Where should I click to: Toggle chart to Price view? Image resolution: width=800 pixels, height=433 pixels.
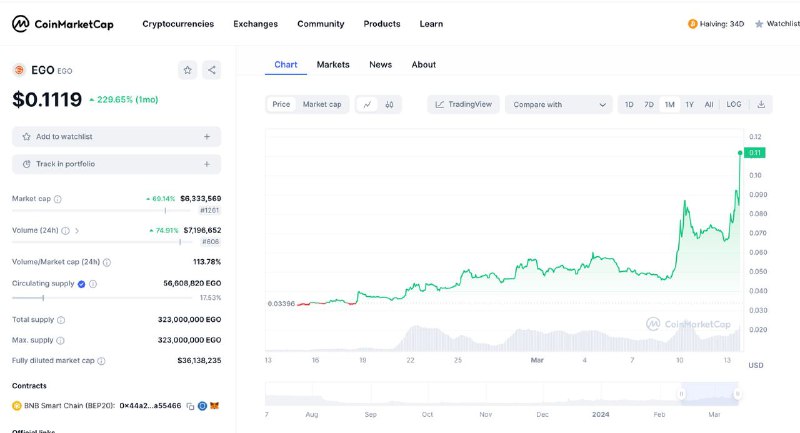[x=281, y=105]
